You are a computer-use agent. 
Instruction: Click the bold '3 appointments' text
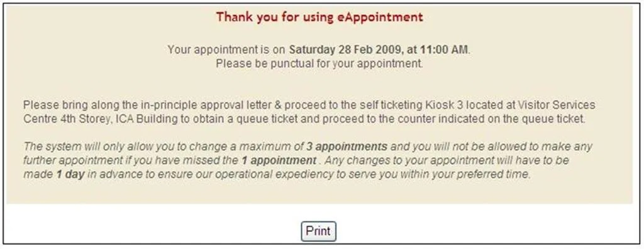347,147
